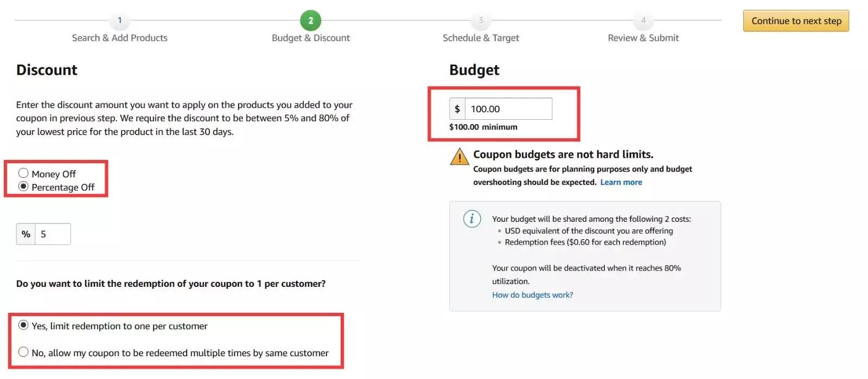Click the circular info icon
The image size is (868, 379).
[472, 219]
